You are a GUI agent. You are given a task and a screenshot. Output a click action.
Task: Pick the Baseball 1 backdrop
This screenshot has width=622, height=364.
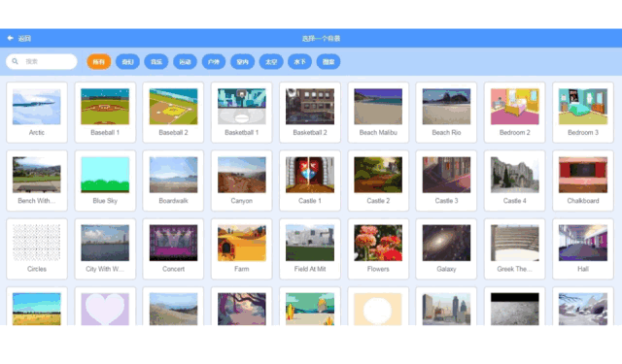[105, 113]
